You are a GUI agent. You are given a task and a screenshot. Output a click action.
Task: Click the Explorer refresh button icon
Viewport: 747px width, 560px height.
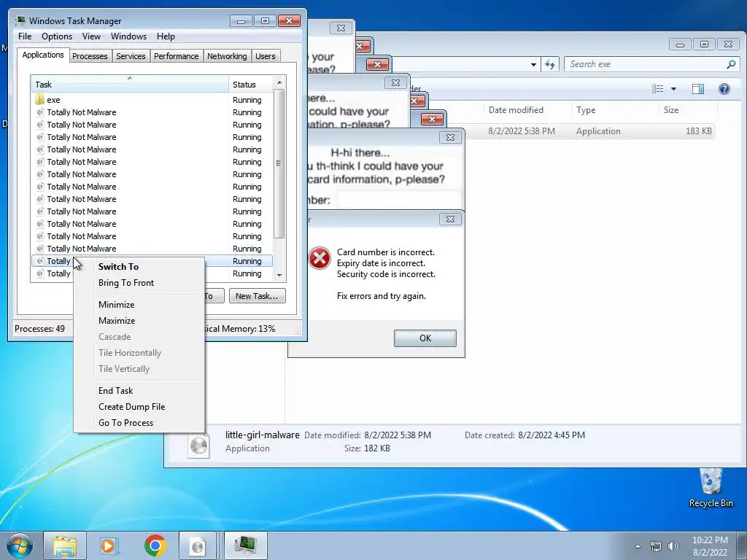coord(550,64)
